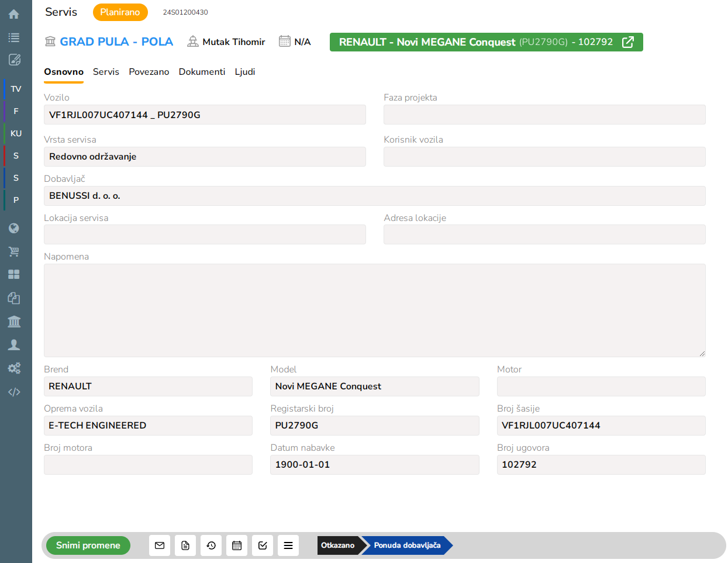This screenshot has width=728, height=563.
Task: Open the user profile sidebar icon
Action: click(x=14, y=345)
